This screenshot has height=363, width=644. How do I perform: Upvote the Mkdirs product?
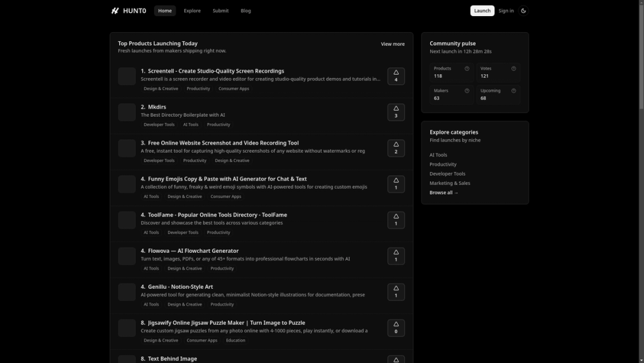(x=396, y=112)
